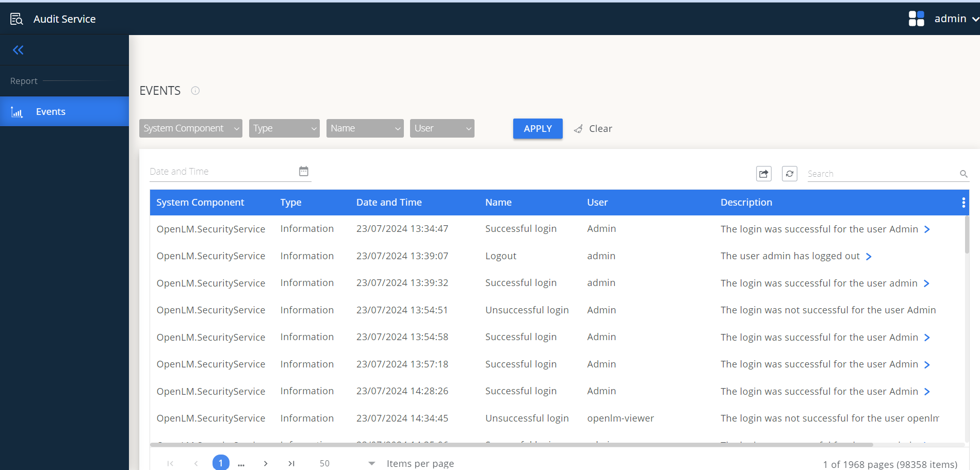Open the apps grid in top bar

917,18
